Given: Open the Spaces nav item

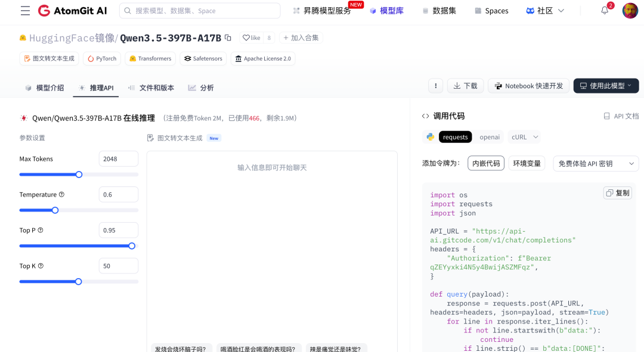Looking at the screenshot, I should (491, 11).
